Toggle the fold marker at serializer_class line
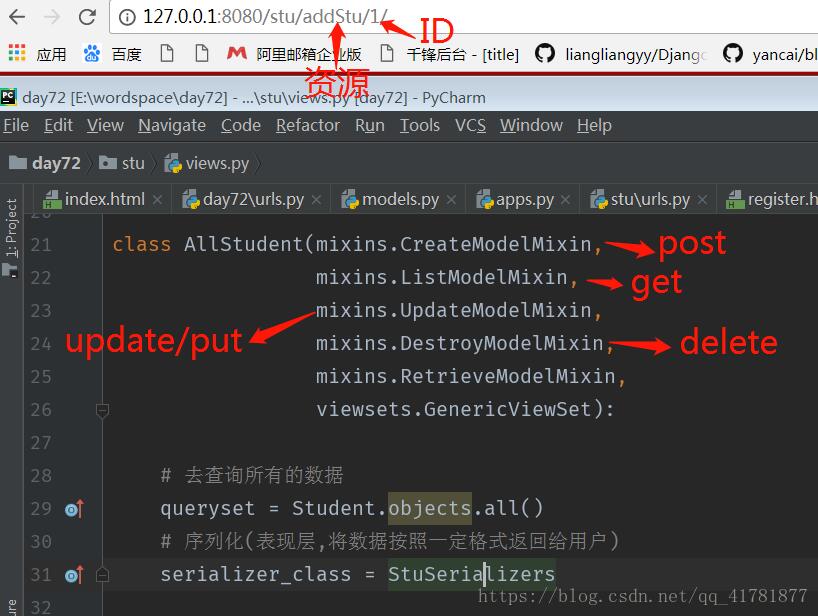The width and height of the screenshot is (818, 616). point(101,575)
